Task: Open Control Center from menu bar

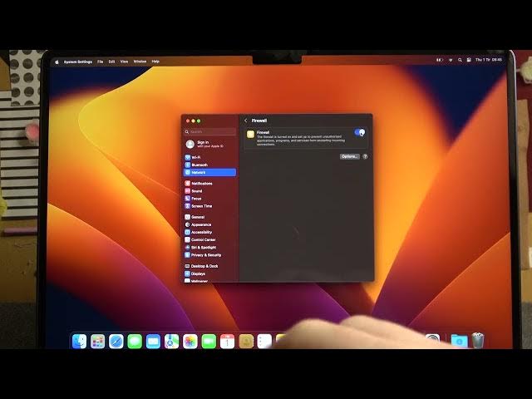Action: click(469, 60)
